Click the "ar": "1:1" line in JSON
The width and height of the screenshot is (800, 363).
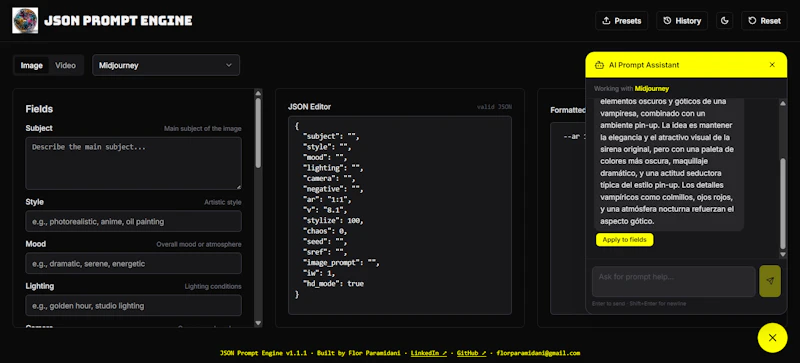(x=327, y=200)
